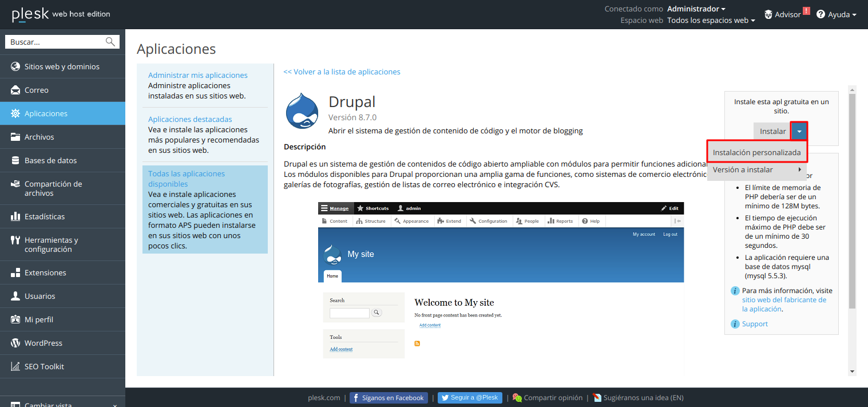The image size is (868, 407).
Task: Open the Ayuda dropdown menu
Action: 837,14
